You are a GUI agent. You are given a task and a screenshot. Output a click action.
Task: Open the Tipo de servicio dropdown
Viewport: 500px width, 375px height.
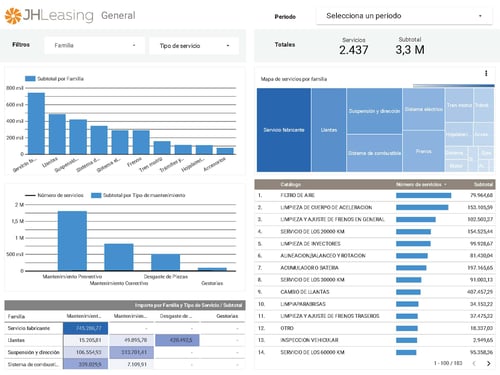click(194, 46)
